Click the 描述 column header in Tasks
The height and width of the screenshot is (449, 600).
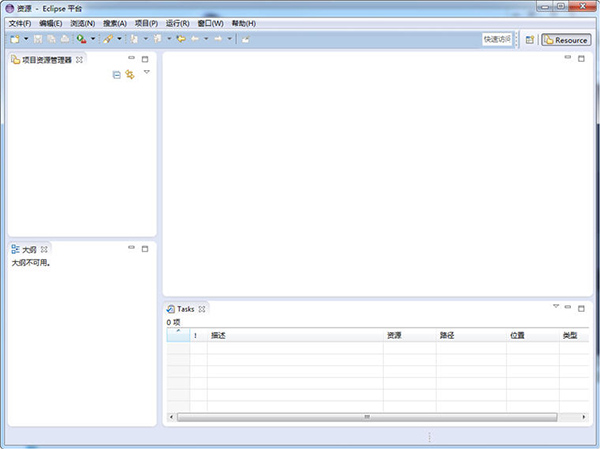[x=218, y=335]
